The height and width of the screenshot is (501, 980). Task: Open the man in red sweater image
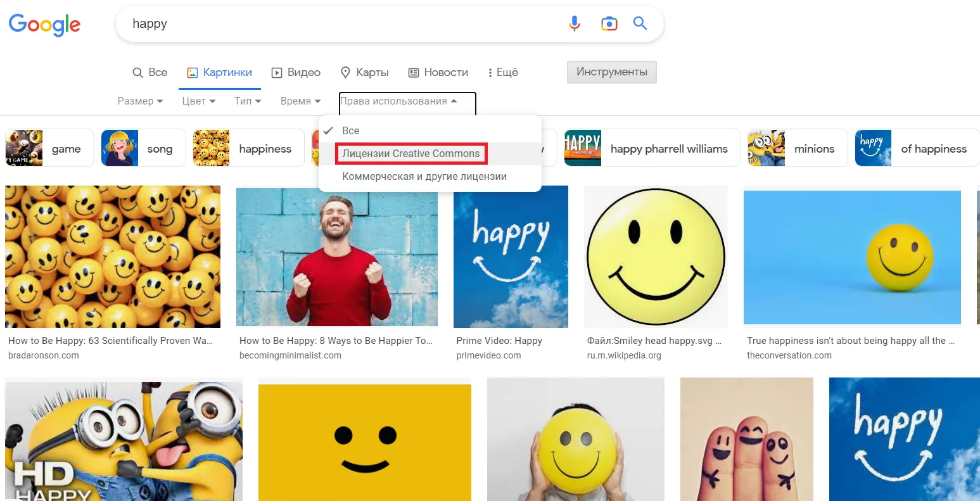point(337,257)
